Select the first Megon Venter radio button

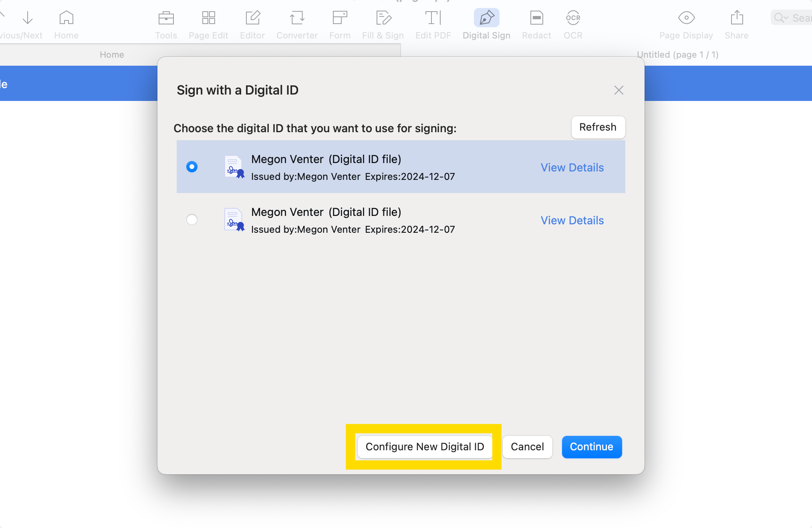coord(192,167)
